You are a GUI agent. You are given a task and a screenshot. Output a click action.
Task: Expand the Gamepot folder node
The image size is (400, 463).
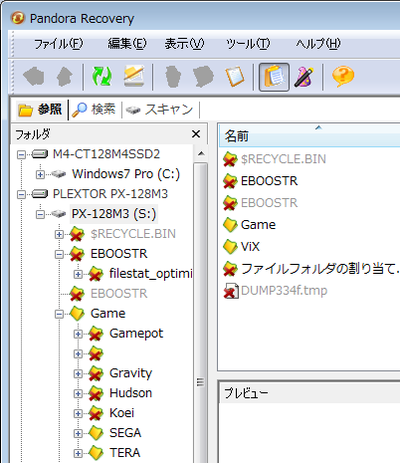pos(78,334)
